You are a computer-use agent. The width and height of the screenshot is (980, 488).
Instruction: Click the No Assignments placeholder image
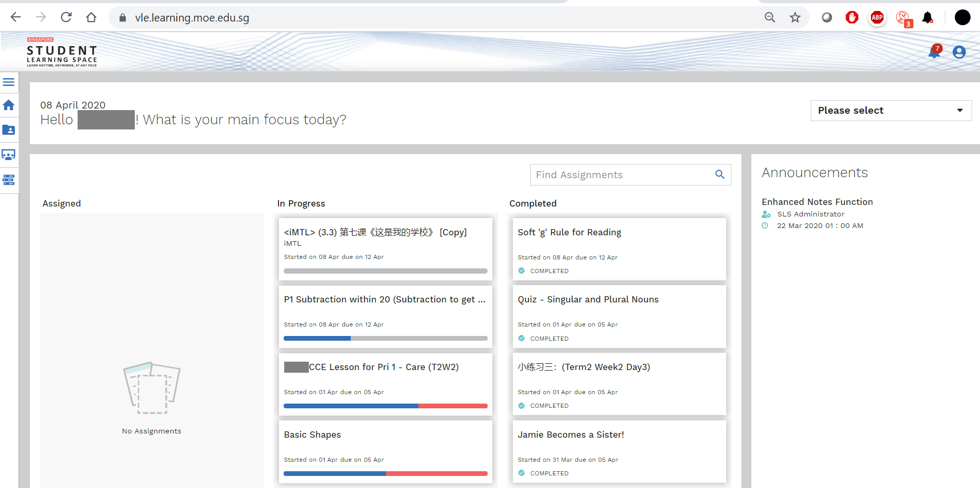pyautogui.click(x=152, y=388)
